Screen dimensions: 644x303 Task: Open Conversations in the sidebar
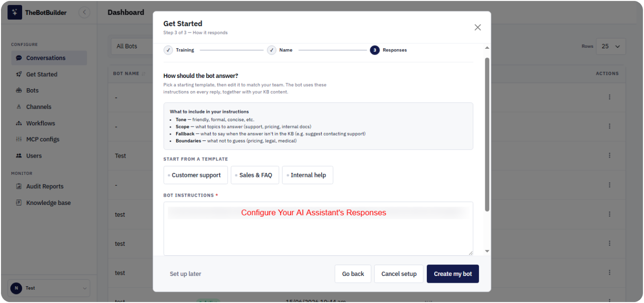pos(49,58)
